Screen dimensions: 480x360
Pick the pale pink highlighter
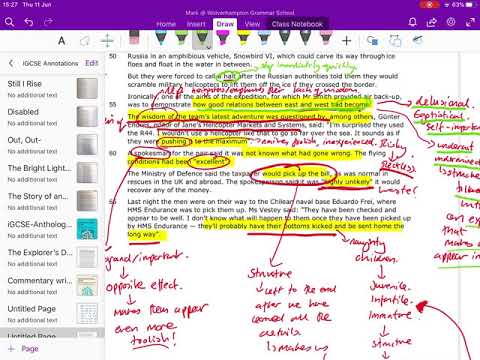[x=326, y=37]
